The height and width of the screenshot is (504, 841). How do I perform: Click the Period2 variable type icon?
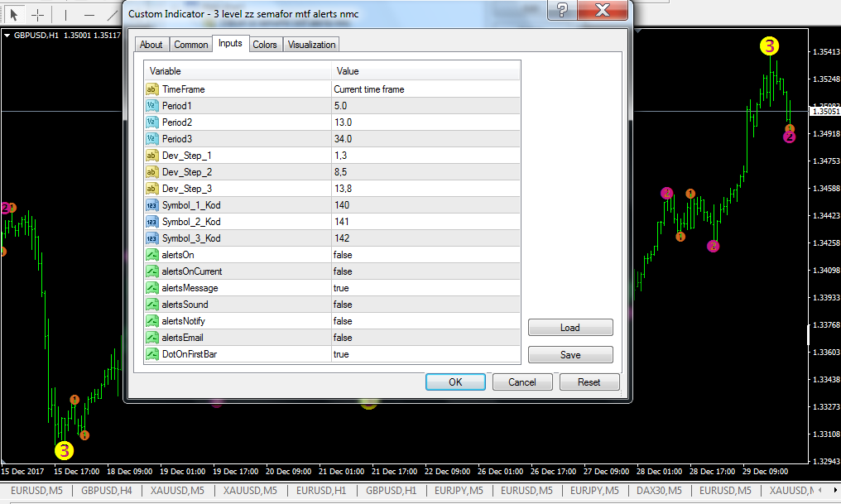tap(151, 122)
